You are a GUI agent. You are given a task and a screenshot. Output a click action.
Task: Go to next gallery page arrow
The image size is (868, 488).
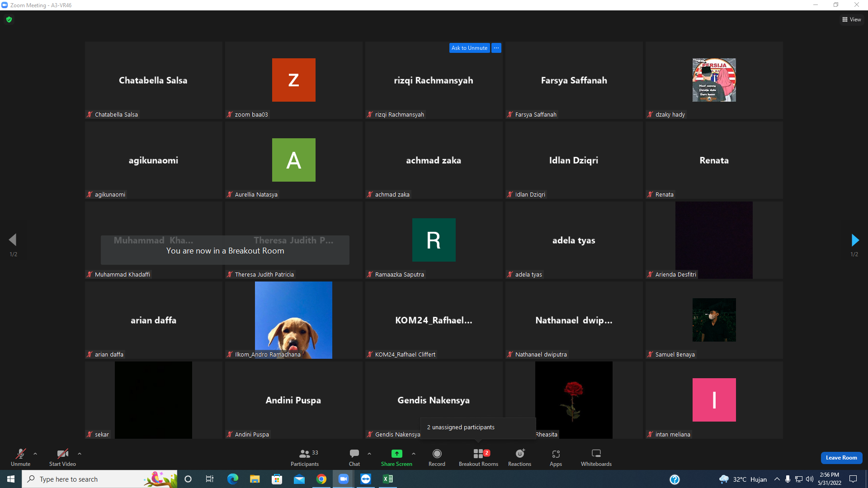(854, 240)
